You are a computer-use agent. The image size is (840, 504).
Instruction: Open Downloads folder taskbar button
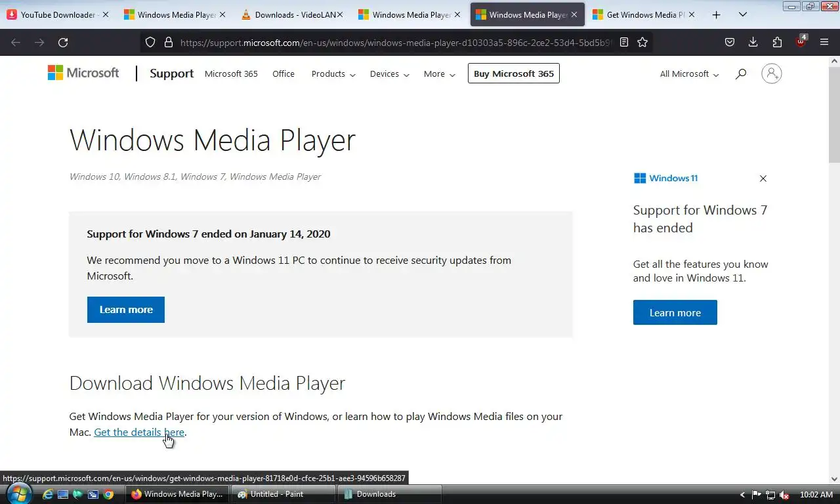point(388,494)
